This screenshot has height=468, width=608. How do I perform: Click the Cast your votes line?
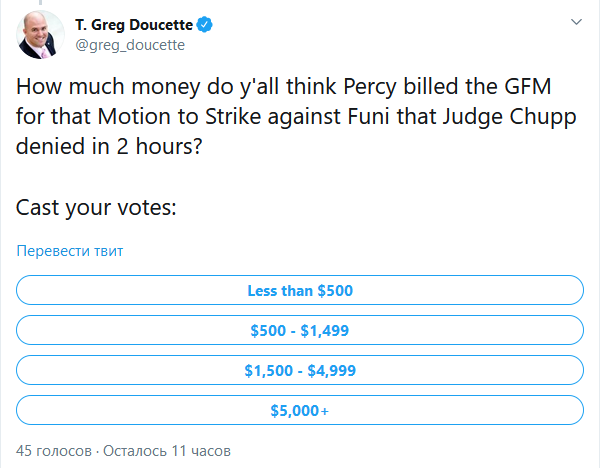click(96, 207)
